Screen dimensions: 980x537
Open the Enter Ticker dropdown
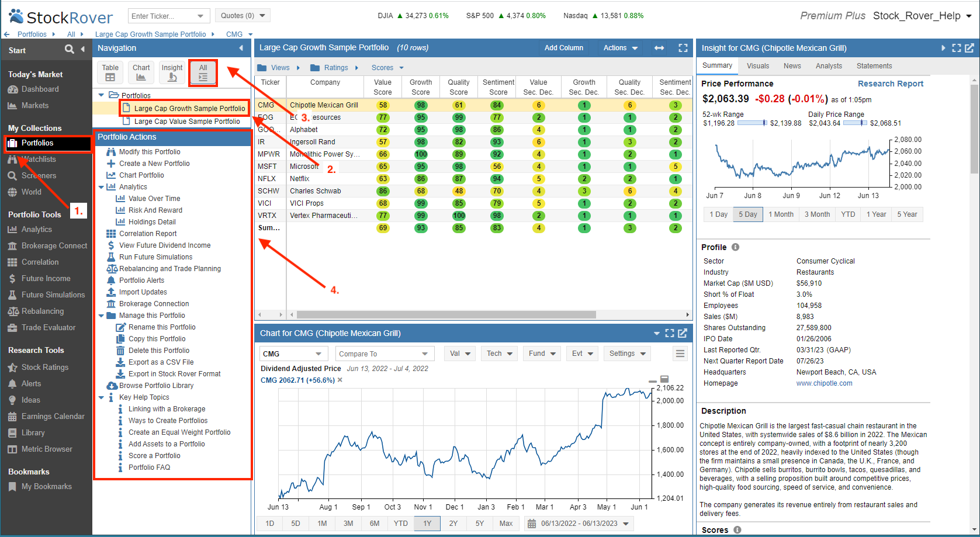pos(200,16)
